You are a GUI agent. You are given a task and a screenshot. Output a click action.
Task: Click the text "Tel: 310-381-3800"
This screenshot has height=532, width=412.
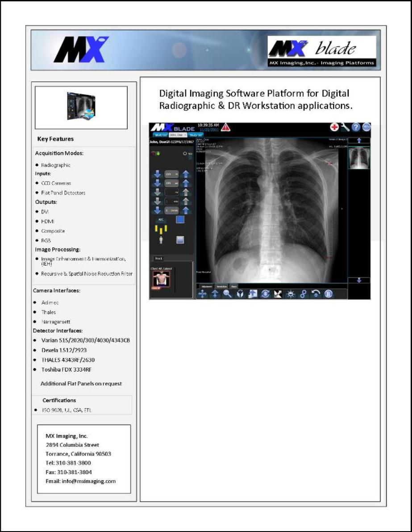coord(68,463)
